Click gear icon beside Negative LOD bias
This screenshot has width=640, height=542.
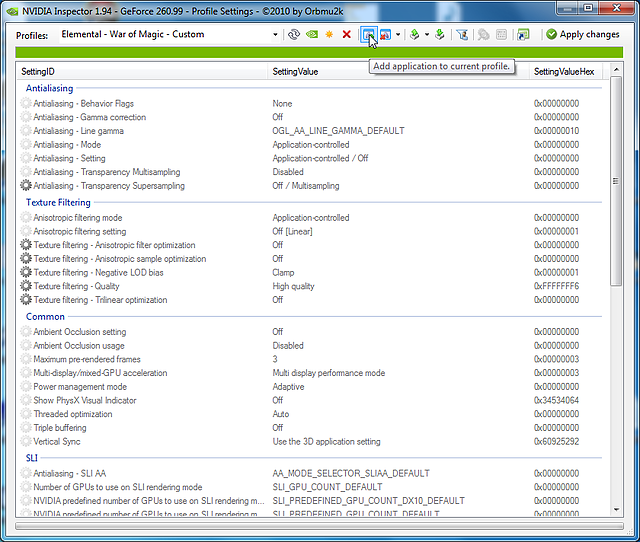click(26, 272)
